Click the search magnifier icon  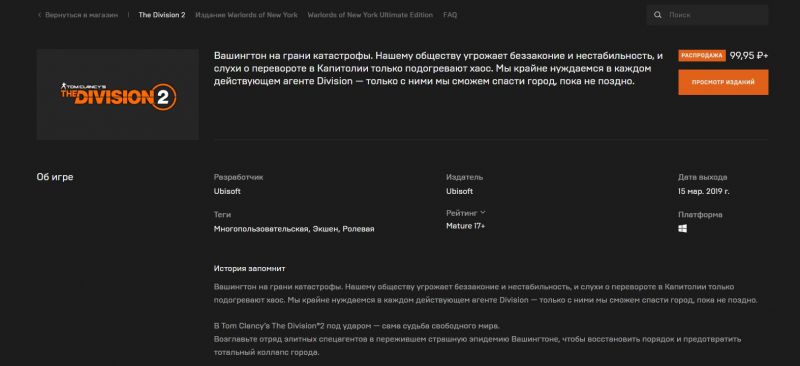click(658, 15)
